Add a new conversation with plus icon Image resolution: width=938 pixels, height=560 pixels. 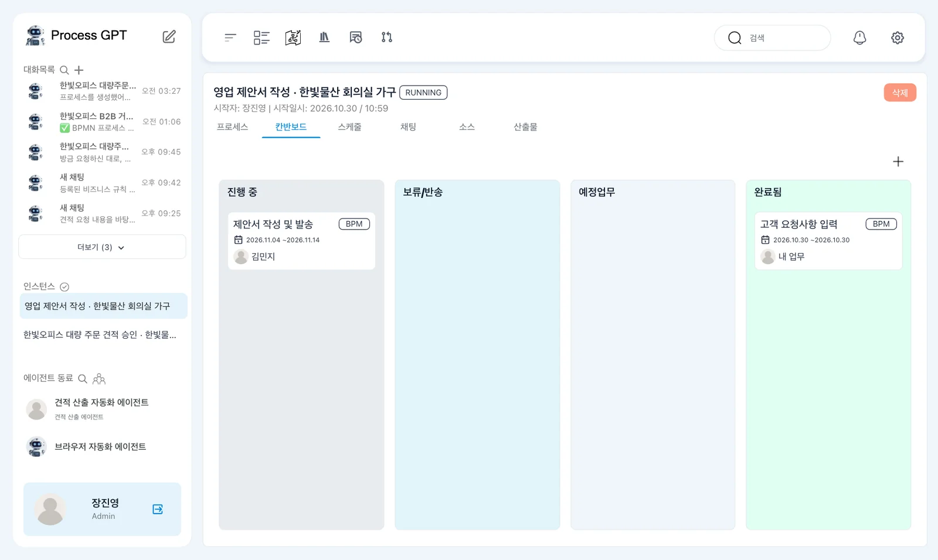tap(79, 70)
